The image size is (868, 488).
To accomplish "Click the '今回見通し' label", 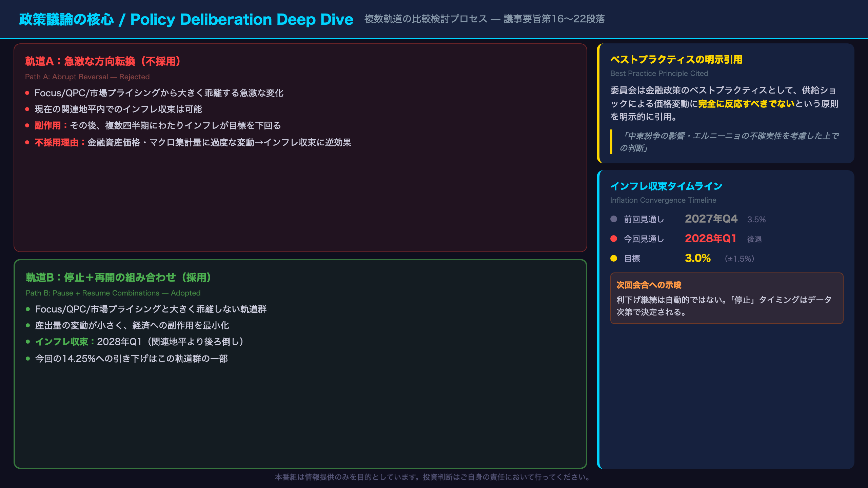I will click(x=644, y=239).
